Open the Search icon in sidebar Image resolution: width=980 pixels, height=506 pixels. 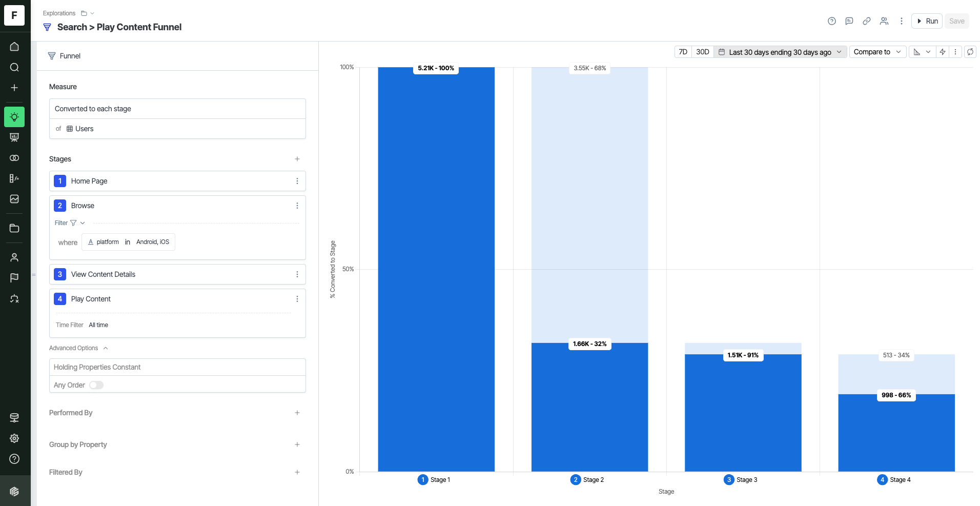[14, 67]
